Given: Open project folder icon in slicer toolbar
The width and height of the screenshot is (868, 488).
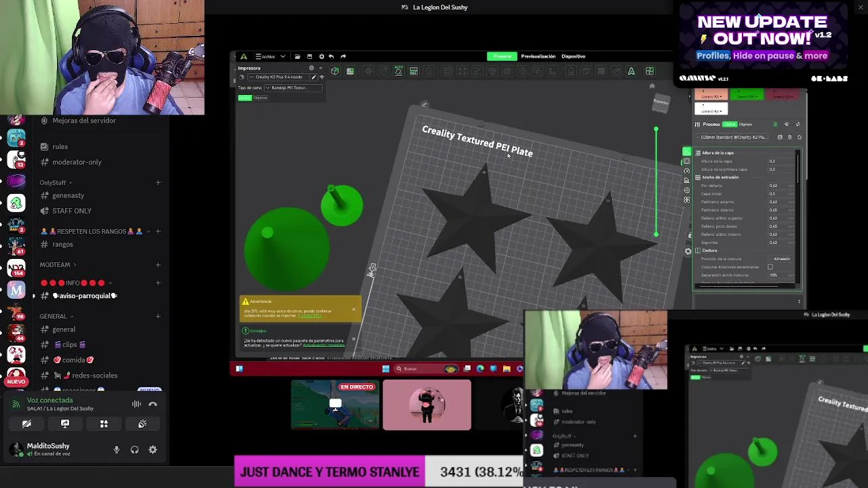Looking at the screenshot, I should click(x=298, y=56).
